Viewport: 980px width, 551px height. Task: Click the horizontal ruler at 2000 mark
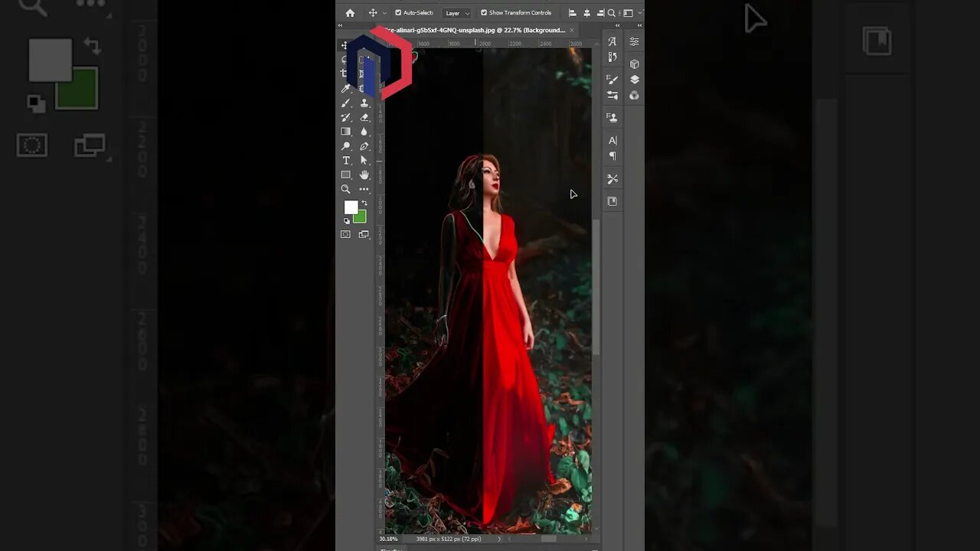point(485,44)
